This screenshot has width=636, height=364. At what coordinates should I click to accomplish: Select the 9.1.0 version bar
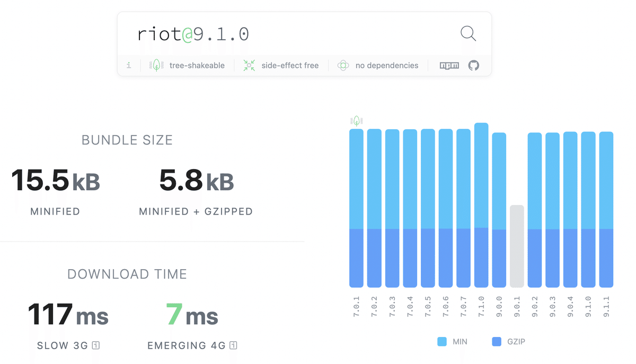pos(588,209)
